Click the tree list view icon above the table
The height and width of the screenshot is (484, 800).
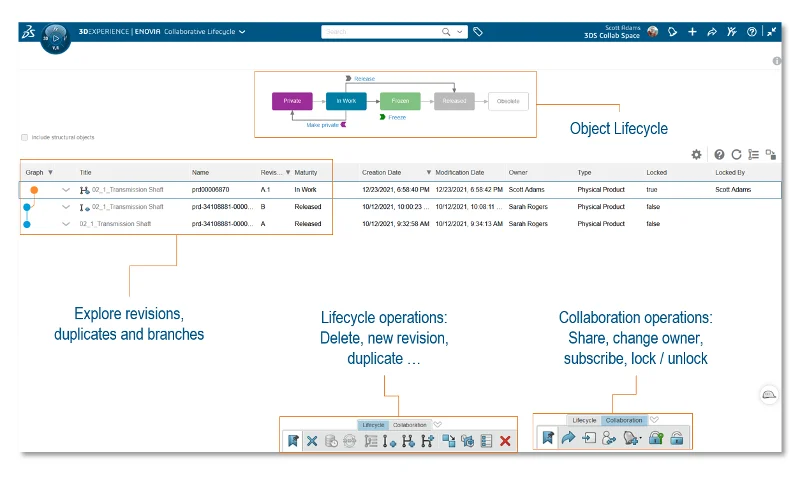coord(754,155)
